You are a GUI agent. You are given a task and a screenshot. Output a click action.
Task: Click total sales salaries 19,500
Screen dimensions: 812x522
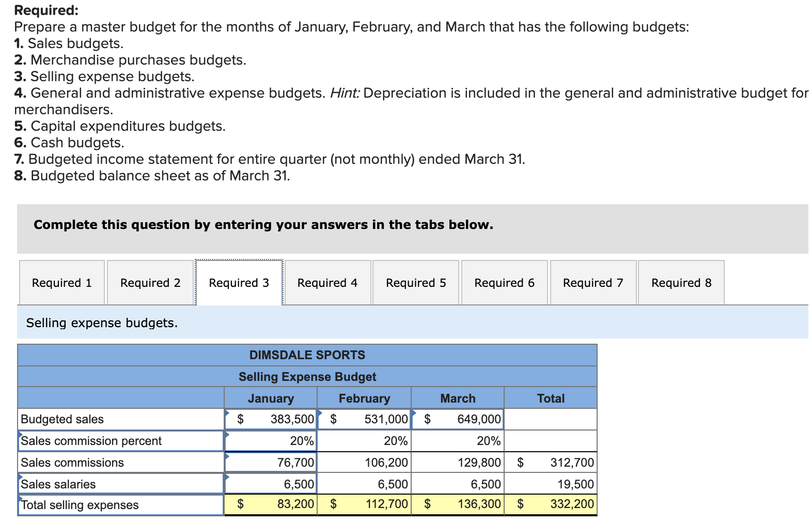click(x=551, y=484)
